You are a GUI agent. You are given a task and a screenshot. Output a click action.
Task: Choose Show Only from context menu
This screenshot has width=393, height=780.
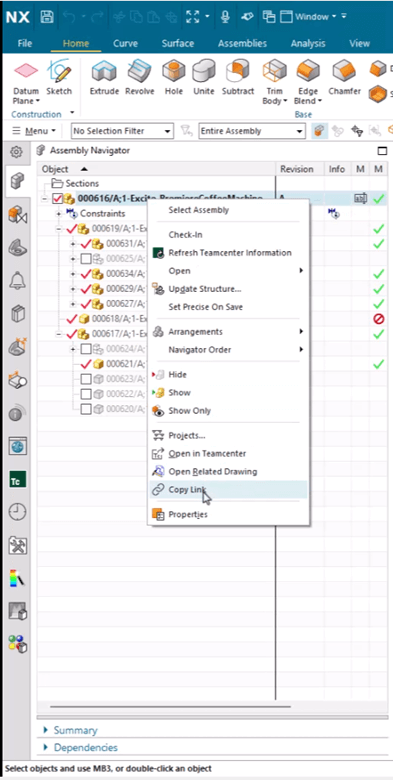[x=229, y=410]
